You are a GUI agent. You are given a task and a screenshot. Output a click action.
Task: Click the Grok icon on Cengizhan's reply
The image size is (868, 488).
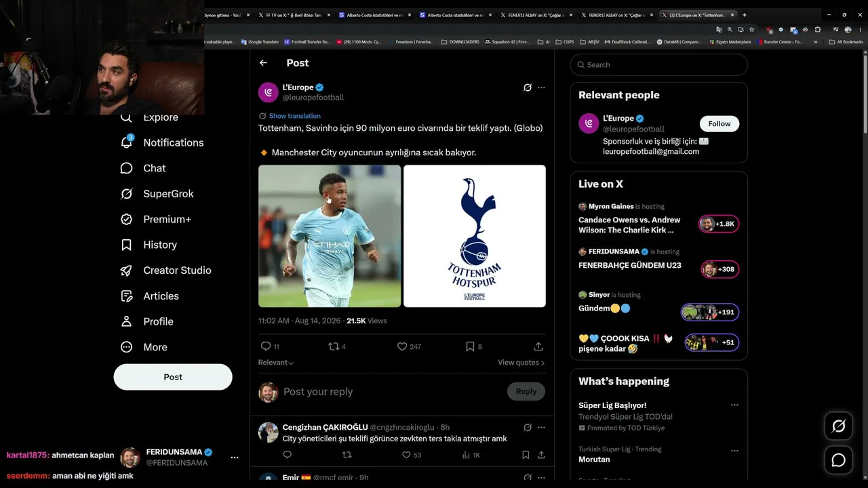[528, 428]
